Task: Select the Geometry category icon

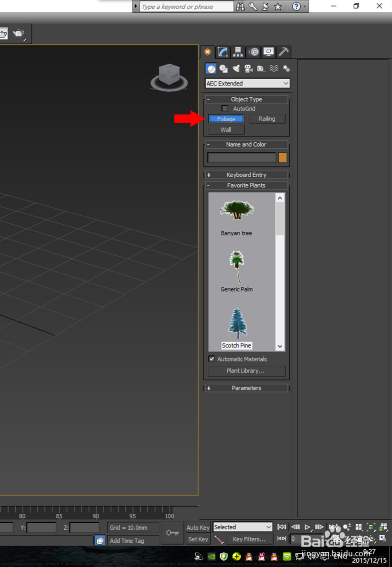Action: pos(211,69)
